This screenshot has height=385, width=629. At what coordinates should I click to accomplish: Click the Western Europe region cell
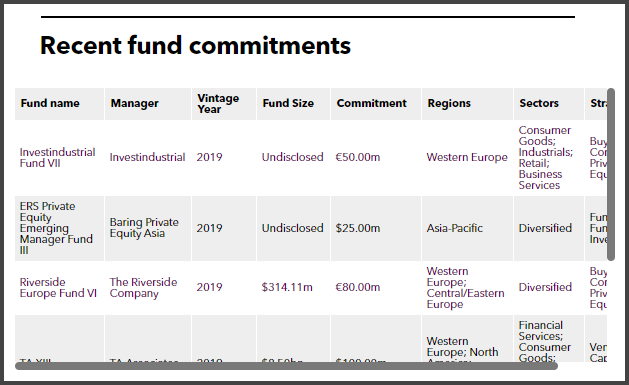[467, 157]
